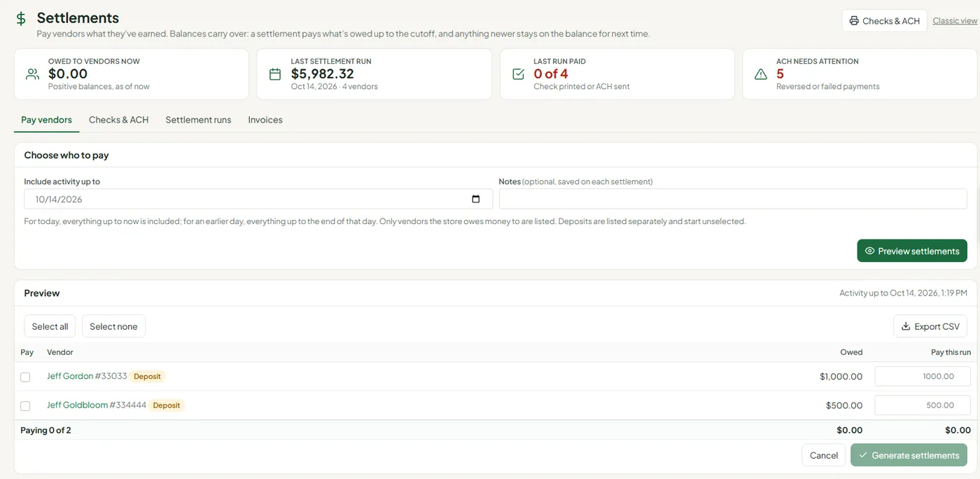Screen dimensions: 980x479
Task: Check the Pay box for Jeff Gordon
Action: [25, 377]
